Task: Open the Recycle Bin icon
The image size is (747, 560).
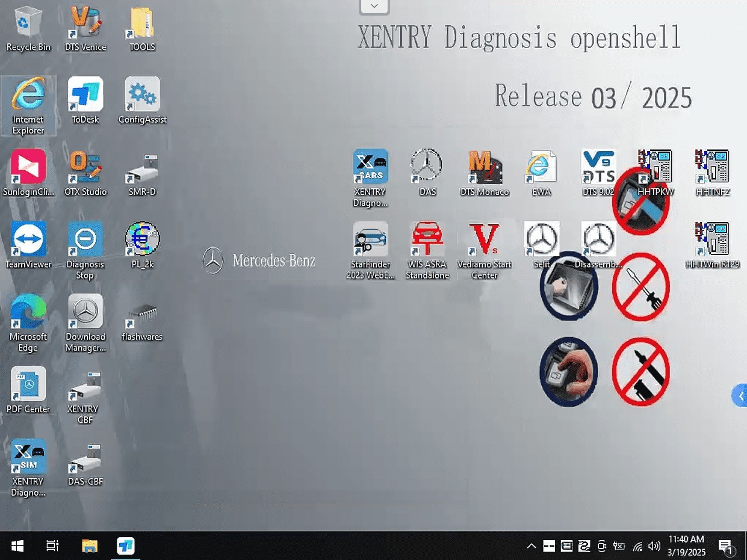Action: [x=28, y=28]
